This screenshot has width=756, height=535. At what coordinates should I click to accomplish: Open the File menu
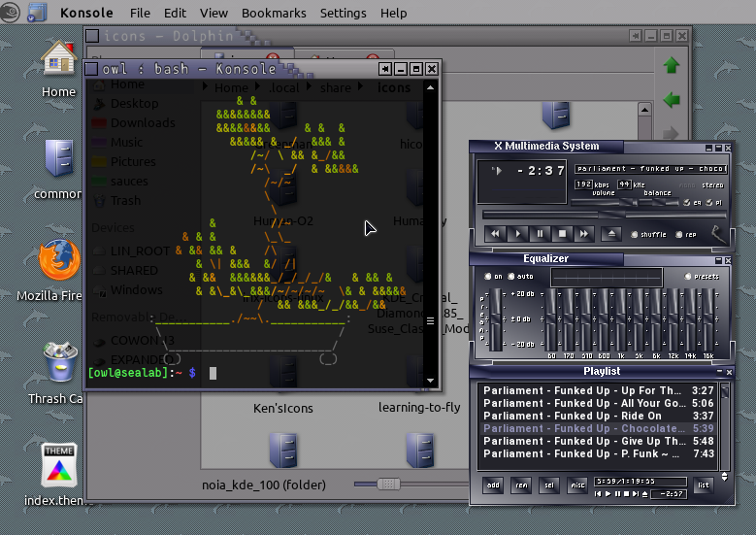point(140,13)
